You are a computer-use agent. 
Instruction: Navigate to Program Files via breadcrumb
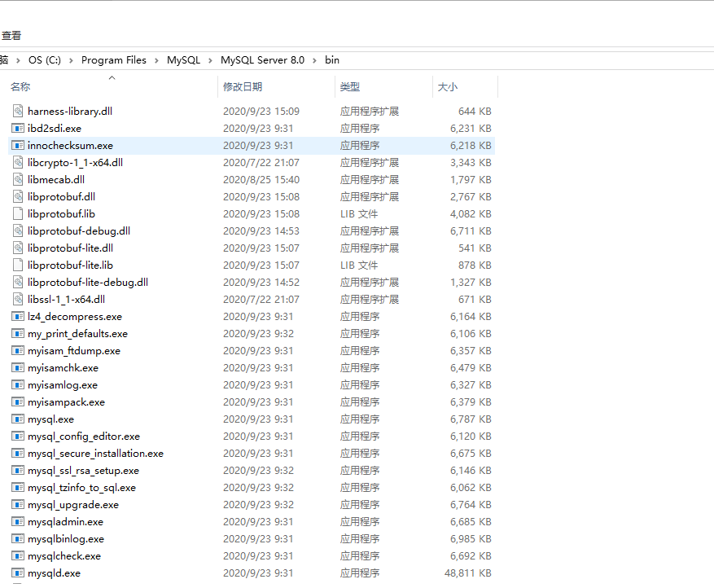point(113,59)
